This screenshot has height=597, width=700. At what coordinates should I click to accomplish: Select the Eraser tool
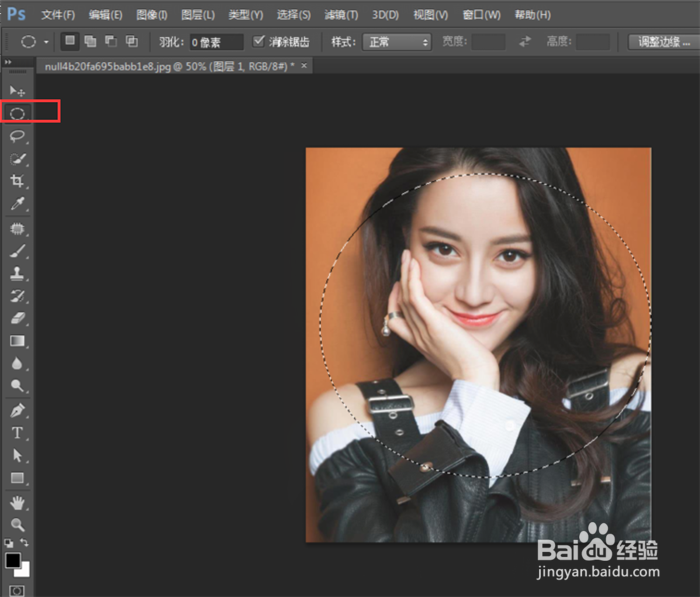click(17, 318)
